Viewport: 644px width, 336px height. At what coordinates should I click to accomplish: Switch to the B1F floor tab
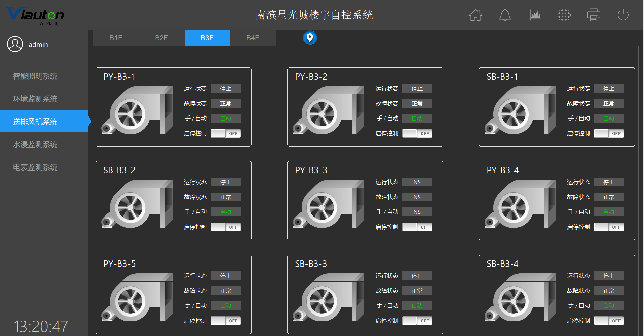pyautogui.click(x=116, y=38)
